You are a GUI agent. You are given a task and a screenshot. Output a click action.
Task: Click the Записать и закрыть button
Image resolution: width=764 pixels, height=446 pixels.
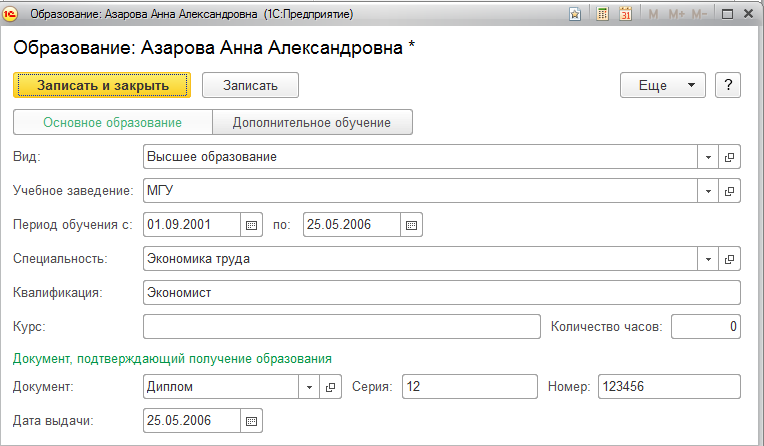coord(102,85)
